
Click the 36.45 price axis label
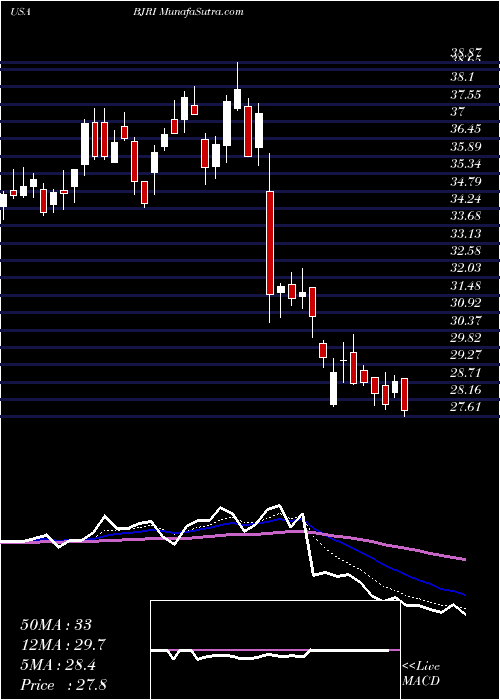pos(466,129)
